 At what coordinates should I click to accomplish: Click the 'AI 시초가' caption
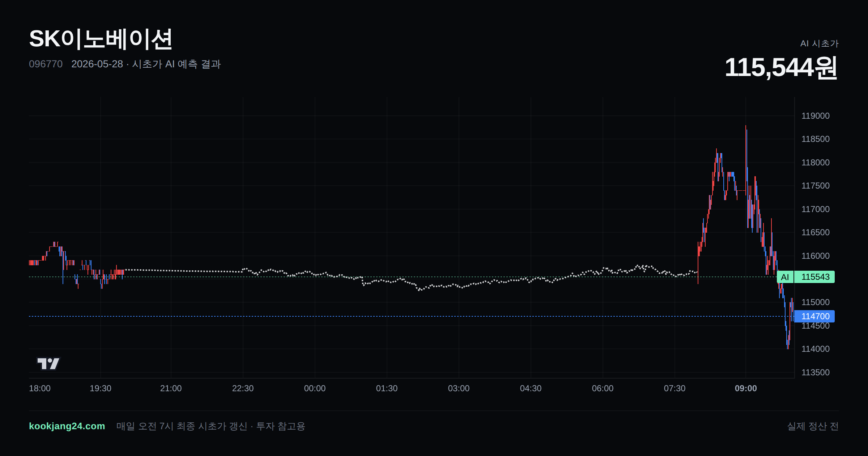[819, 43]
